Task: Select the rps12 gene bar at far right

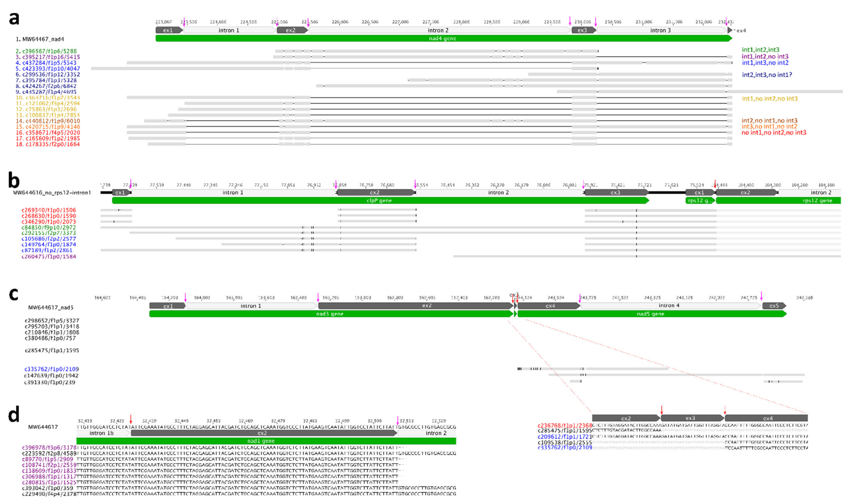Action: pyautogui.click(x=781, y=200)
